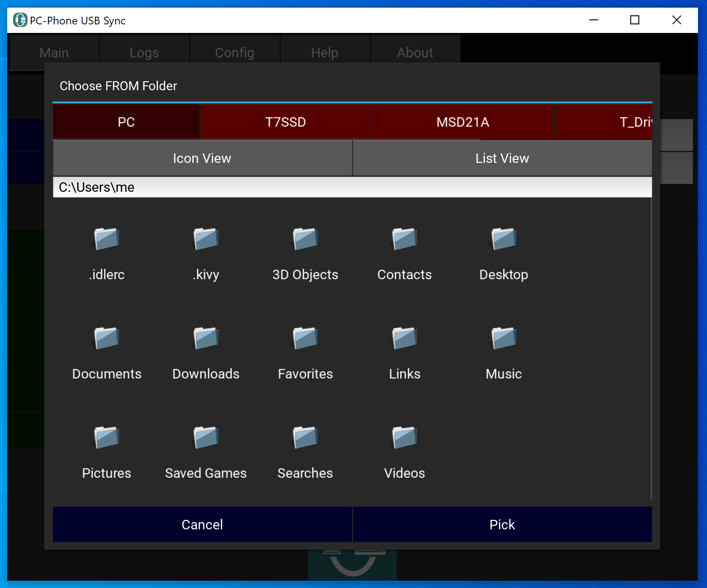Open the Downloads folder icon
This screenshot has height=588, width=707.
206,338
